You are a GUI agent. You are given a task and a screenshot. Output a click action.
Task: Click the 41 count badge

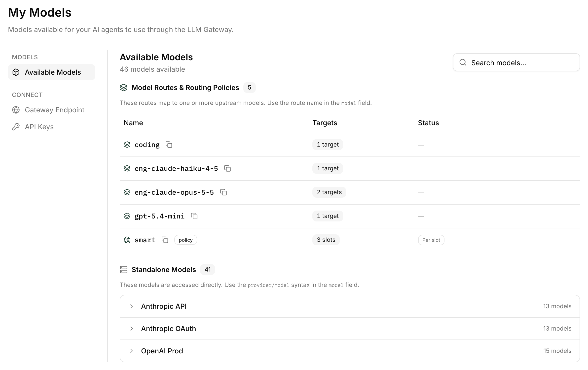[208, 270]
